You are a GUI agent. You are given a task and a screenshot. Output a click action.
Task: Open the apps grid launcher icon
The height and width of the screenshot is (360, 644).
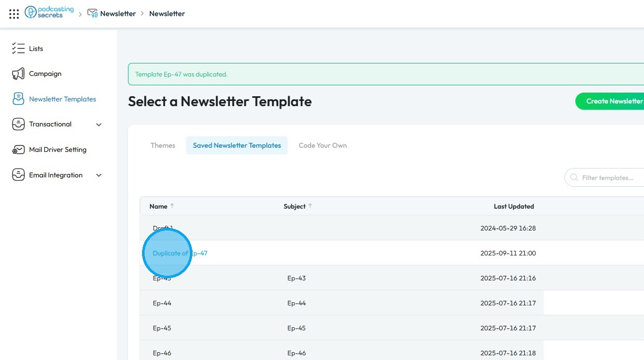point(14,14)
